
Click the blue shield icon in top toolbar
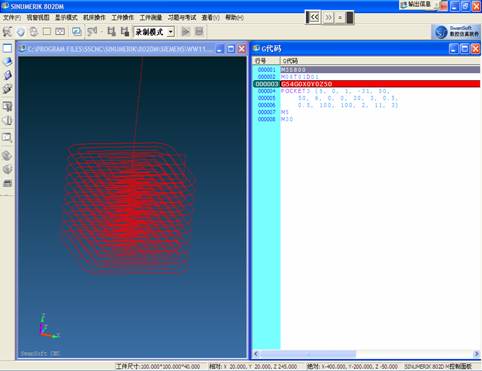[21, 32]
